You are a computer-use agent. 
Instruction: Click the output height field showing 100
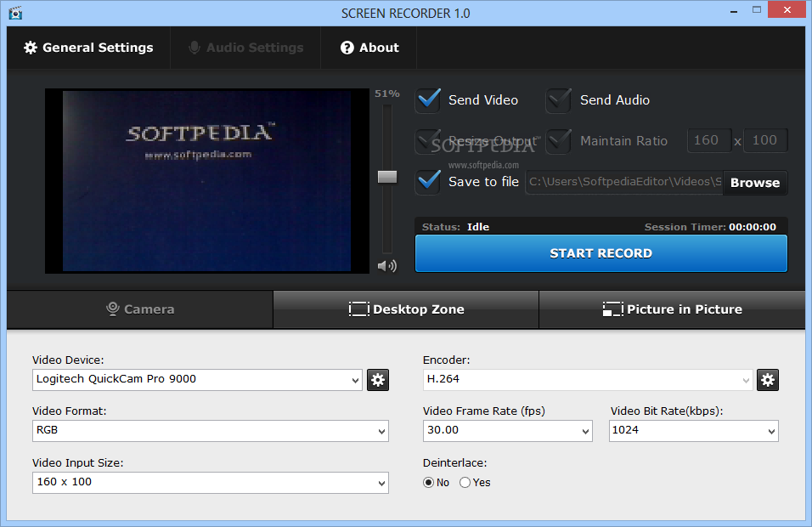point(765,140)
